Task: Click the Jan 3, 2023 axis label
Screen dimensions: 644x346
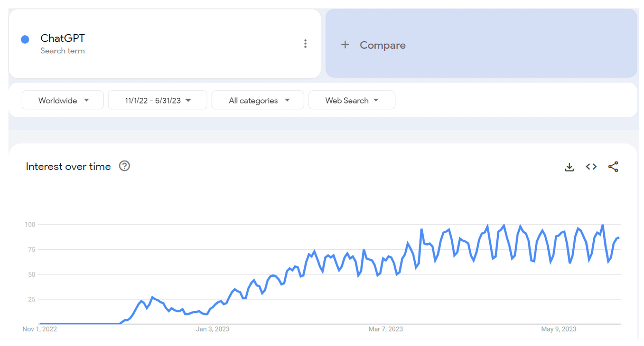Action: [213, 329]
